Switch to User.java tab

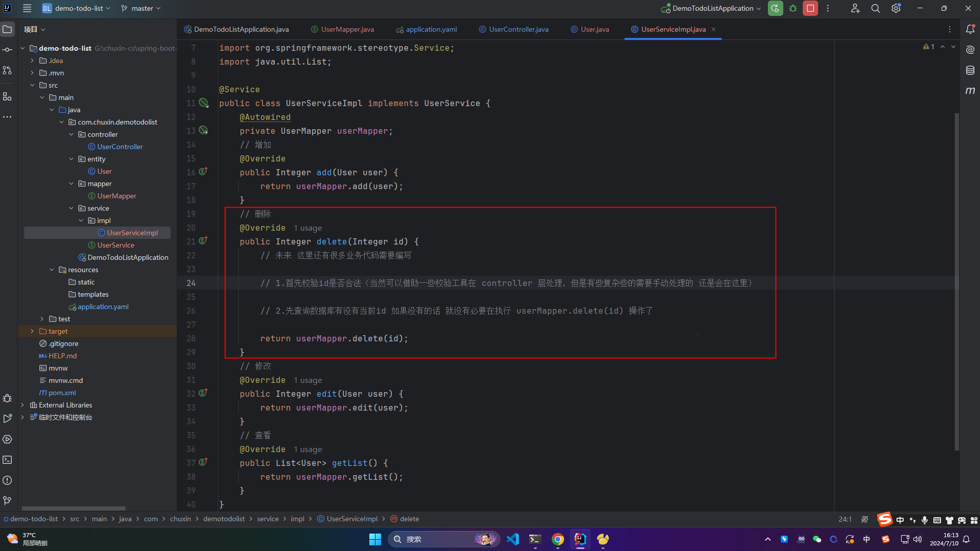point(590,29)
